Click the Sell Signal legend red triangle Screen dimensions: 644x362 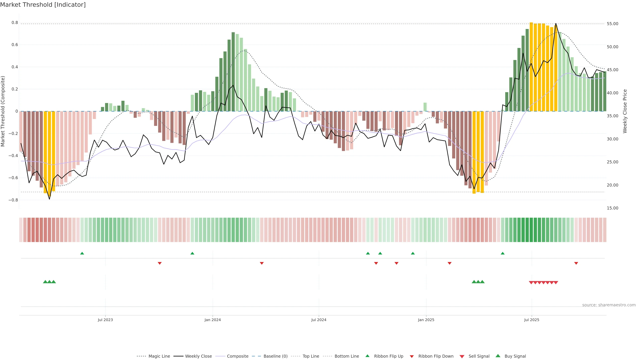[x=462, y=356]
